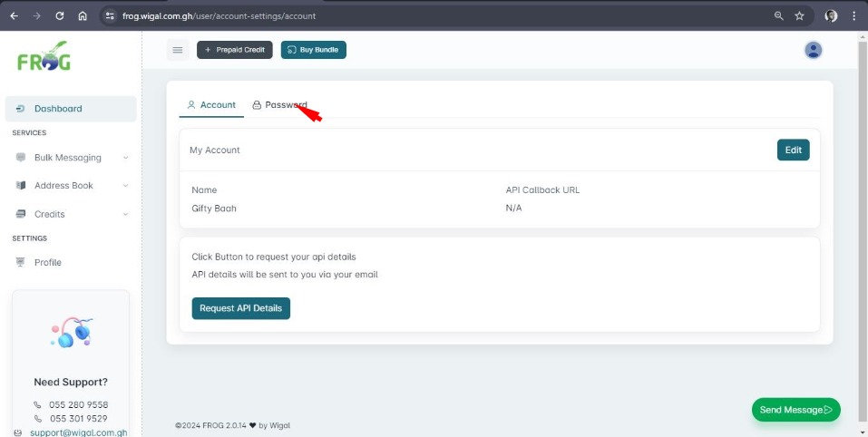
Task: Open Profile under Settings
Action: (x=48, y=262)
